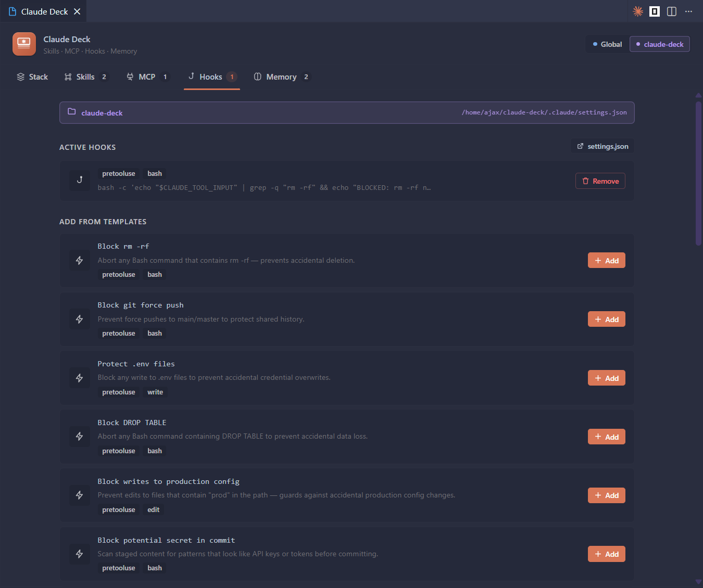Click the folder icon beside claude-deck path
Image resolution: width=703 pixels, height=588 pixels.
[72, 112]
